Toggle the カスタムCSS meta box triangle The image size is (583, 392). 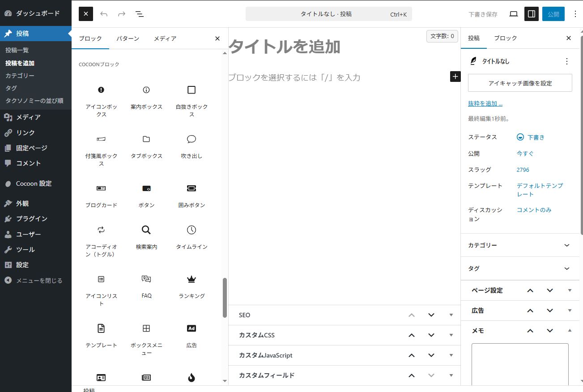pos(451,335)
